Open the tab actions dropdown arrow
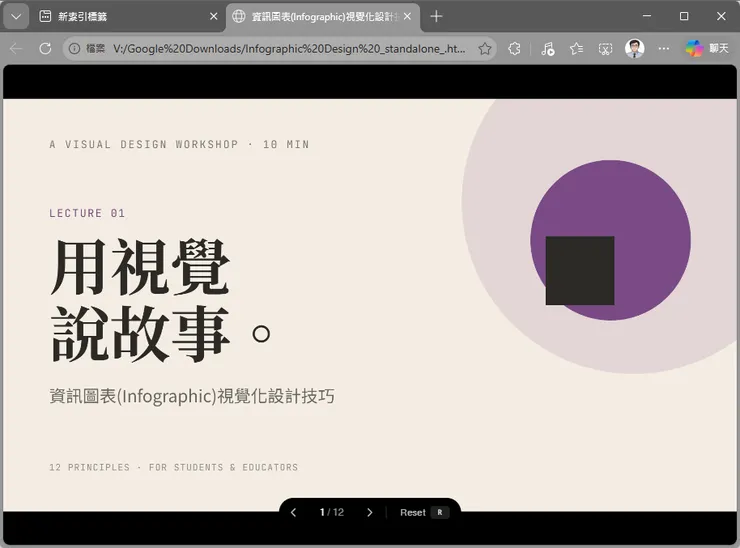Screen dimensions: 740x548 (16, 17)
